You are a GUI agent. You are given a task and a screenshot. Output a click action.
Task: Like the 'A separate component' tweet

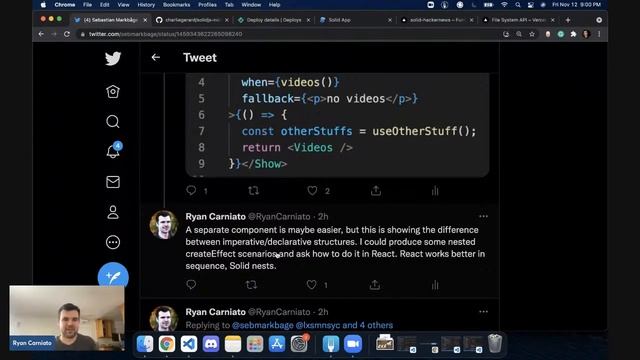coord(311,284)
